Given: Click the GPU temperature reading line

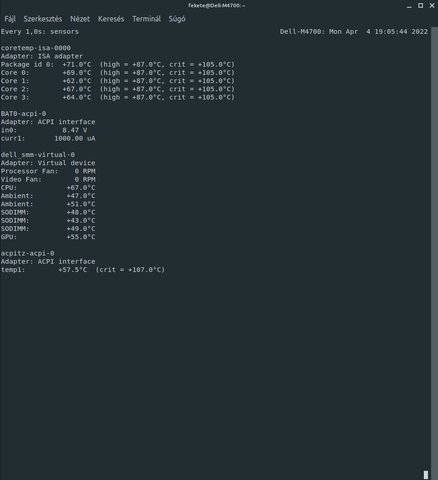Looking at the screenshot, I should [x=48, y=237].
